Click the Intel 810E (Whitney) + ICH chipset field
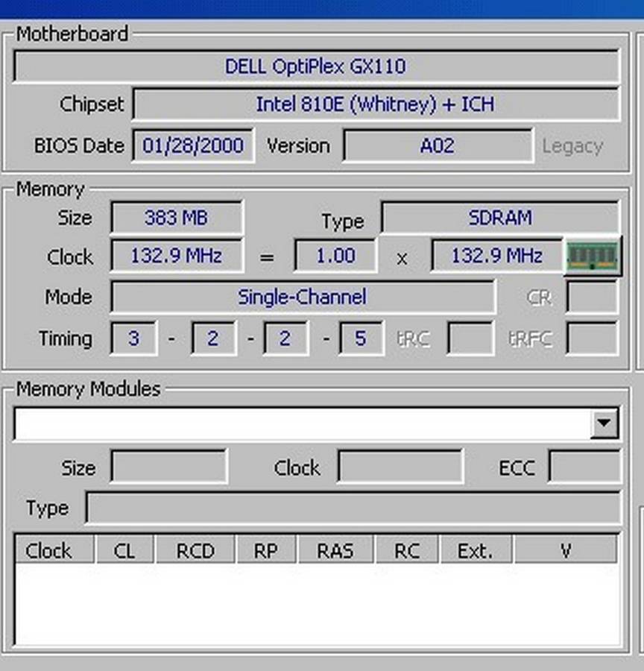Viewport: 644px width, 671px height. pos(375,104)
